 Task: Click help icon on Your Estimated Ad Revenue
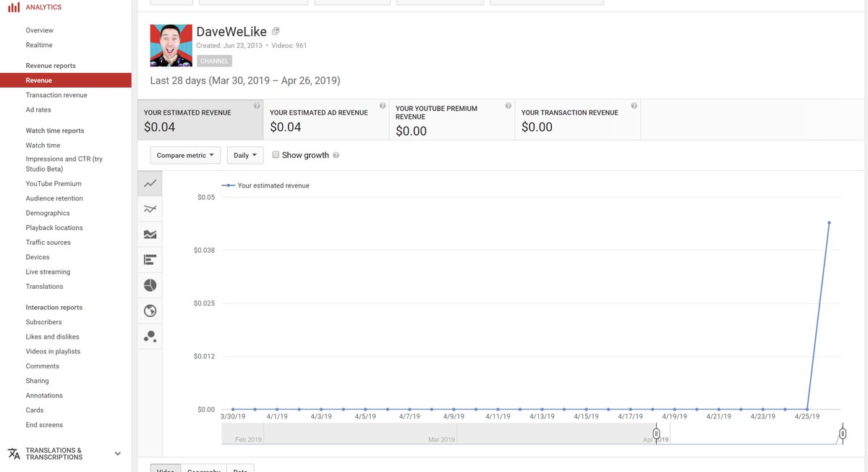[x=383, y=106]
